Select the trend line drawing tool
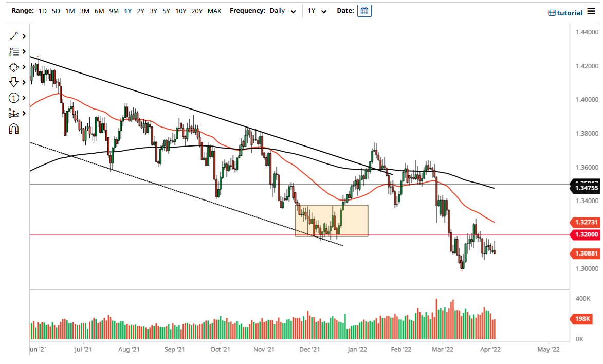603x364 pixels. 13,36
